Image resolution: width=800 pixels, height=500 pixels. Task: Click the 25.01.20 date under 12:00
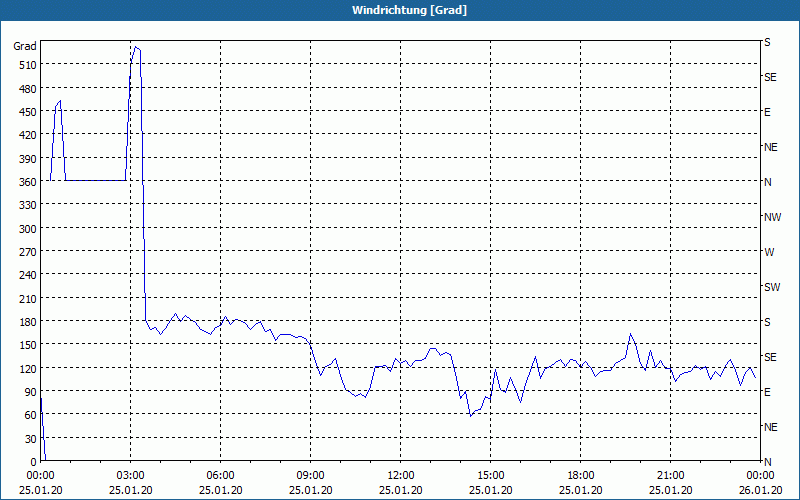pos(401,490)
